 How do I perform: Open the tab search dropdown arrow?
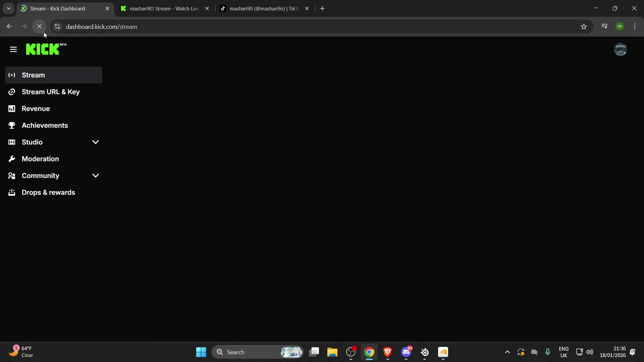[x=8, y=9]
